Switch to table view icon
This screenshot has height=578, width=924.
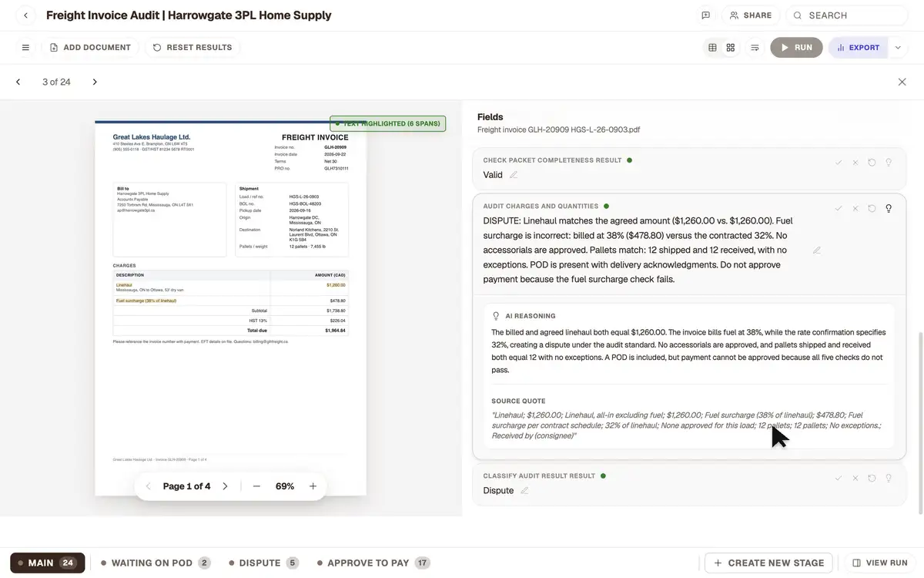point(712,48)
